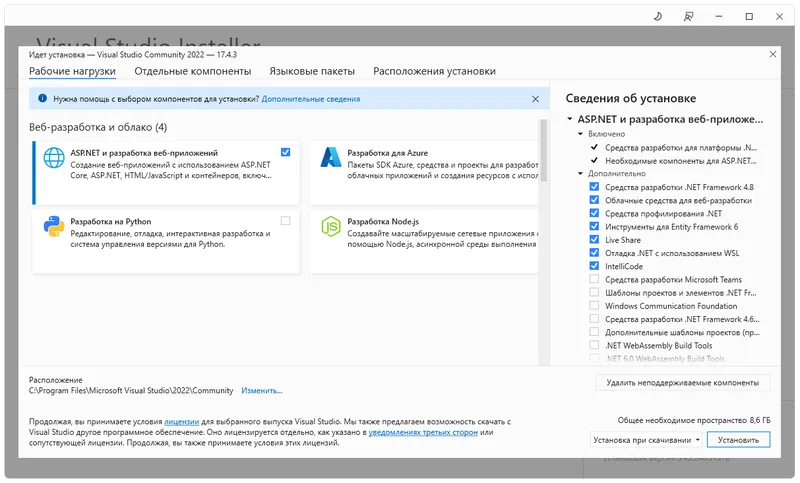Click the Node.js workload logo icon

331,226
